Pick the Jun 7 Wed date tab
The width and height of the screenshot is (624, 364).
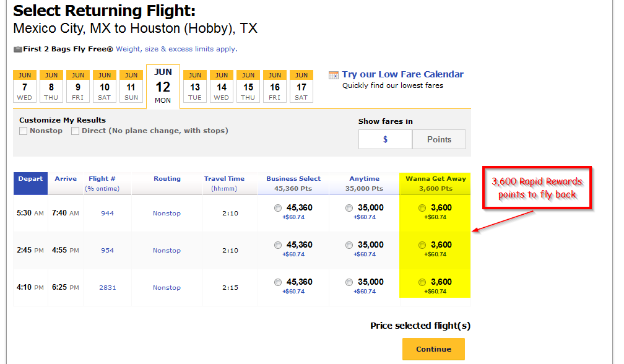25,86
